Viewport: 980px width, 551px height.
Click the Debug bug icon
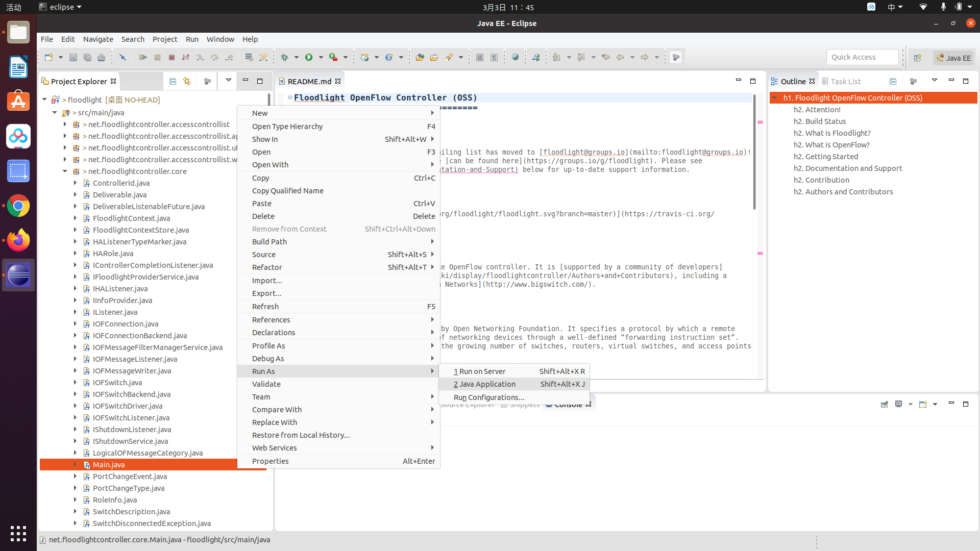click(x=285, y=58)
